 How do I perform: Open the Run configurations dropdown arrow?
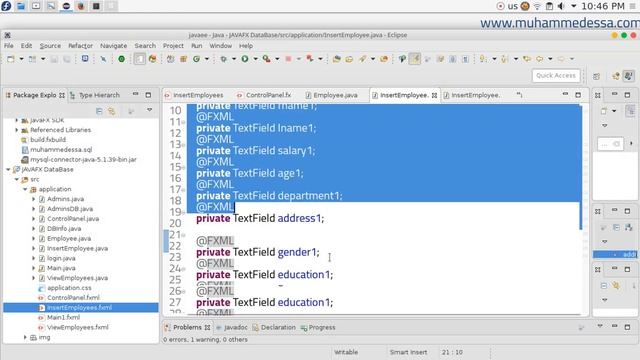256,59
